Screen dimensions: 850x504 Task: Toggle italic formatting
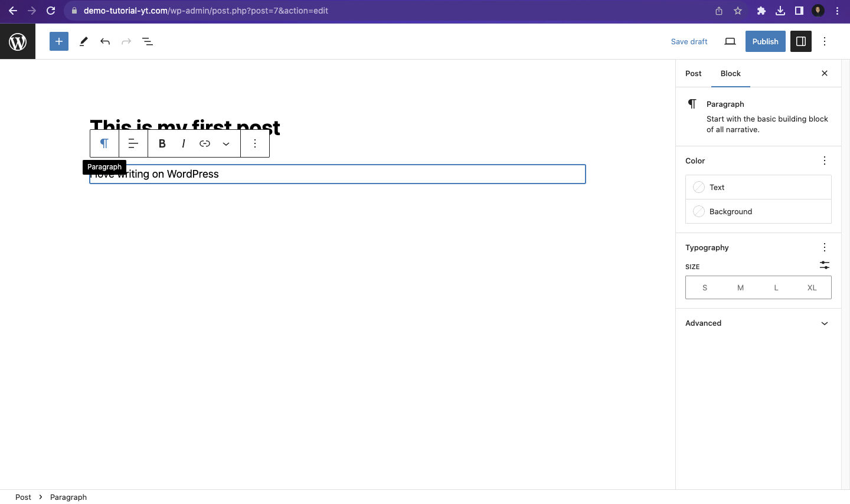click(183, 143)
